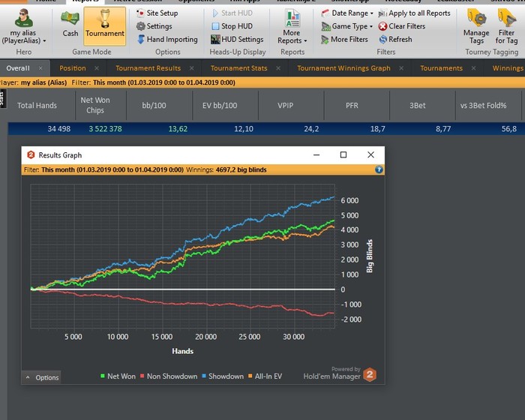Toggle the Net Won legend series
Screen dimensions: 525x420
coord(118,376)
